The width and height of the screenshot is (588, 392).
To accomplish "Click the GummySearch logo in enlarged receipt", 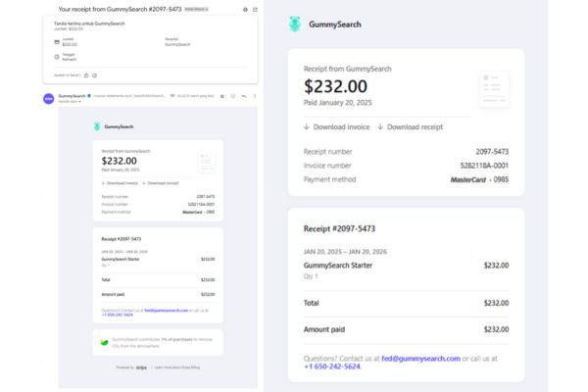I will (x=296, y=24).
